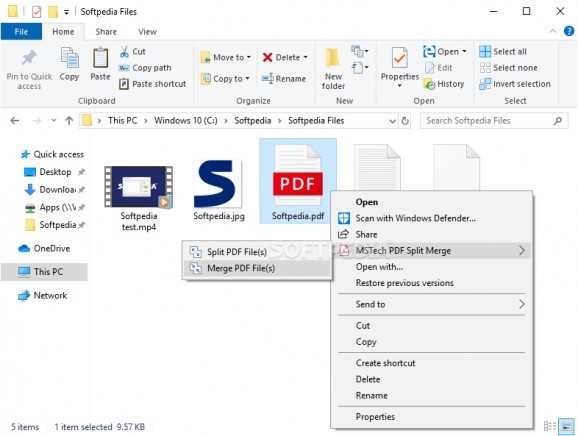The width and height of the screenshot is (578, 436).
Task: Click This PC in address bar
Action: point(122,121)
